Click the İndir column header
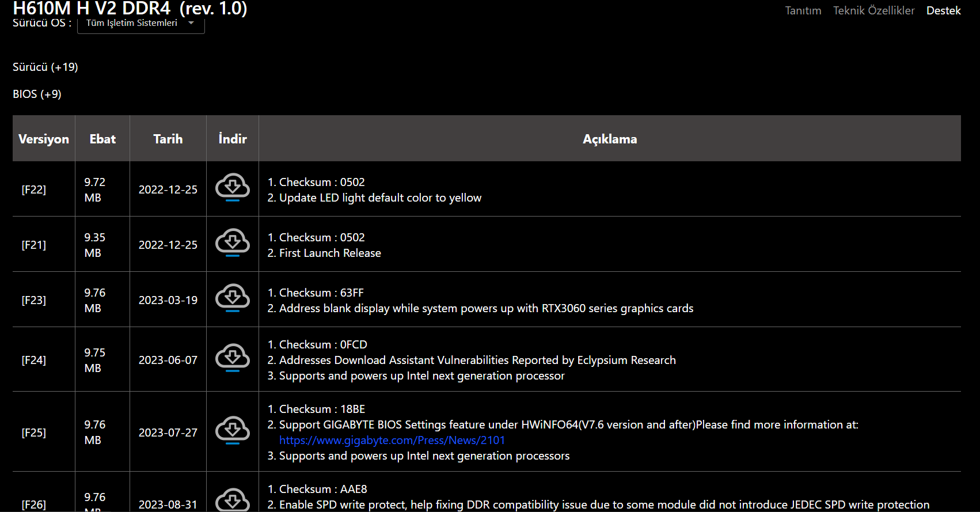 pos(233,139)
